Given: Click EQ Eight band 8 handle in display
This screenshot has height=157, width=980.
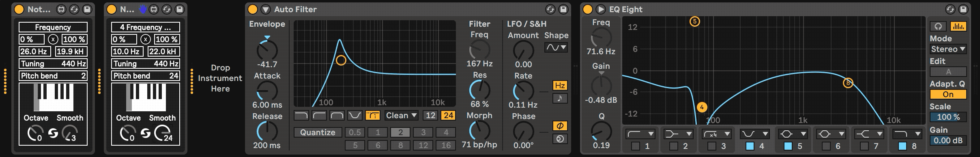Looking at the screenshot, I should pos(848,83).
